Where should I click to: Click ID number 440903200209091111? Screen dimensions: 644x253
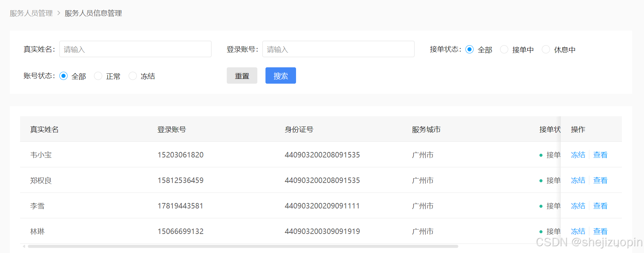click(x=322, y=206)
